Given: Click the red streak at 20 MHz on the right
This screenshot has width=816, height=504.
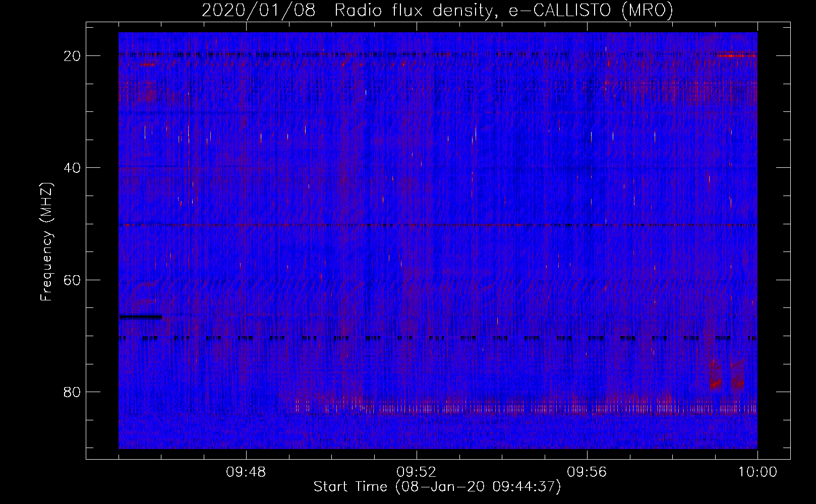Looking at the screenshot, I should tap(737, 55).
